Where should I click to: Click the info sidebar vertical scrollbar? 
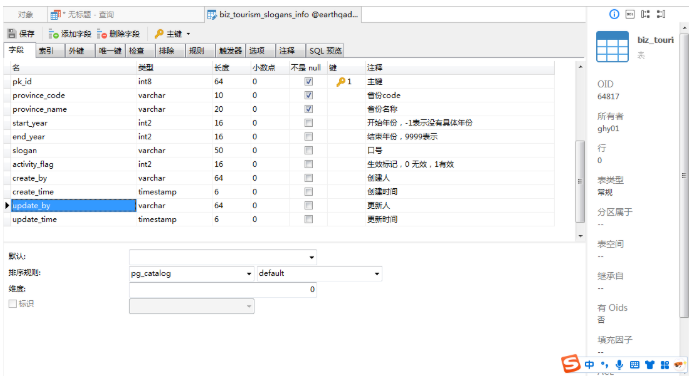(684, 175)
